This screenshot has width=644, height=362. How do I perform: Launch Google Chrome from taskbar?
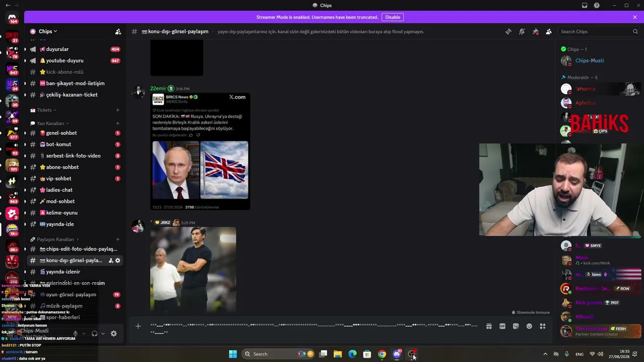(x=382, y=354)
